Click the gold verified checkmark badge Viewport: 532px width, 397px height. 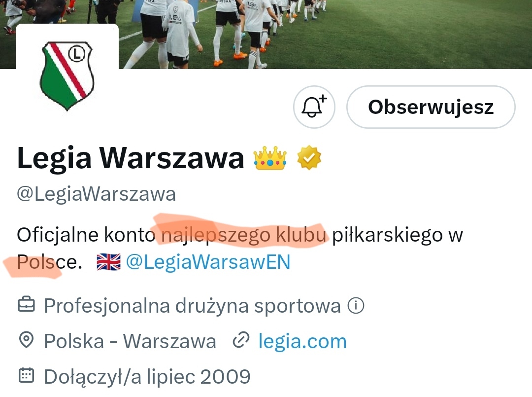309,158
